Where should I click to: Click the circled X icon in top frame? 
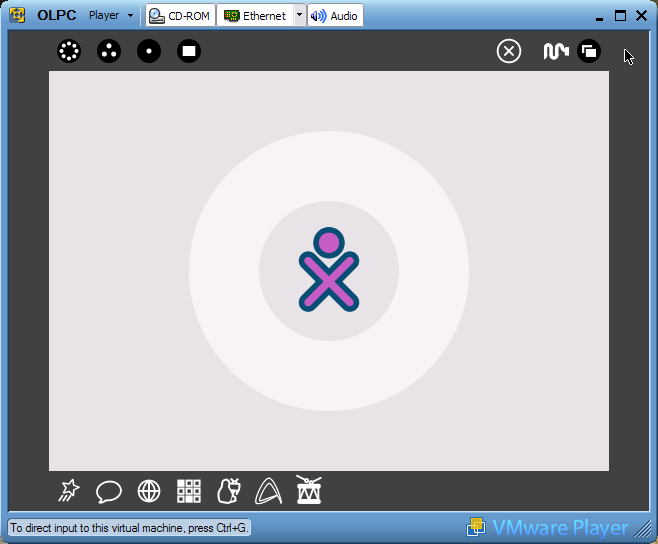pos(509,51)
